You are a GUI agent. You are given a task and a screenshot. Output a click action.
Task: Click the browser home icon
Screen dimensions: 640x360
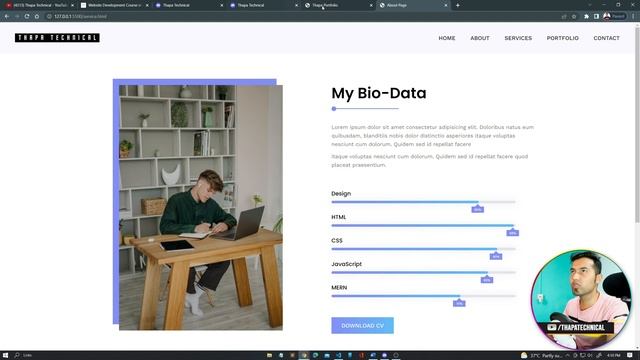[37, 16]
